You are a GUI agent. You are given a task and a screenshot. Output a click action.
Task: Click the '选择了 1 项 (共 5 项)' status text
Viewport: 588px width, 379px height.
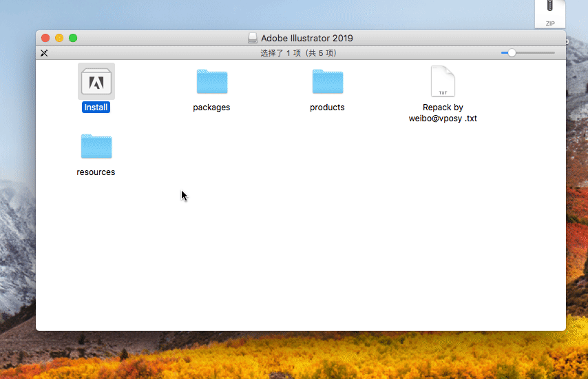tap(299, 53)
